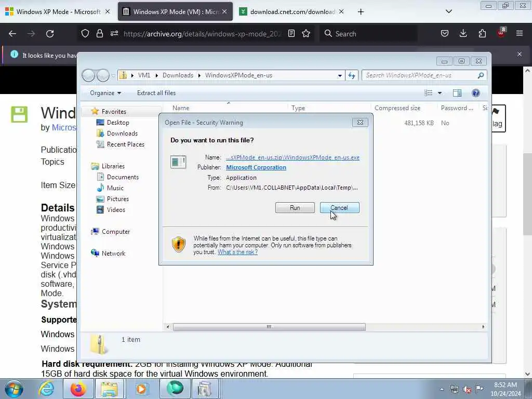Sort by the Password column header
The width and height of the screenshot is (532, 399).
coord(457,108)
